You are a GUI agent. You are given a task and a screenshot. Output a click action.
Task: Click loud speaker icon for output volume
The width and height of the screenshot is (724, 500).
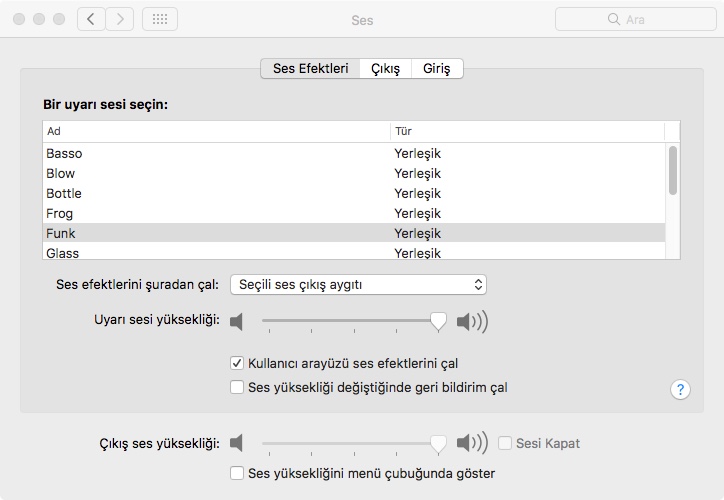(471, 443)
